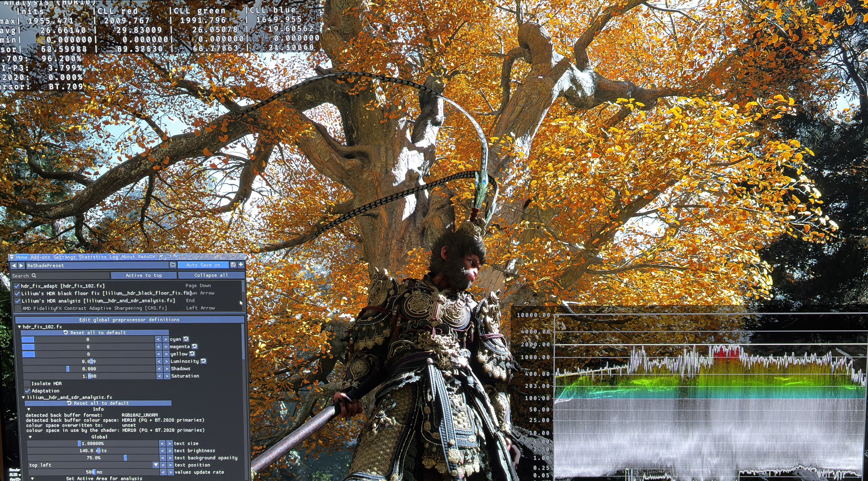Decrease values update rate with left arrow
868x481 pixels.
point(163,472)
